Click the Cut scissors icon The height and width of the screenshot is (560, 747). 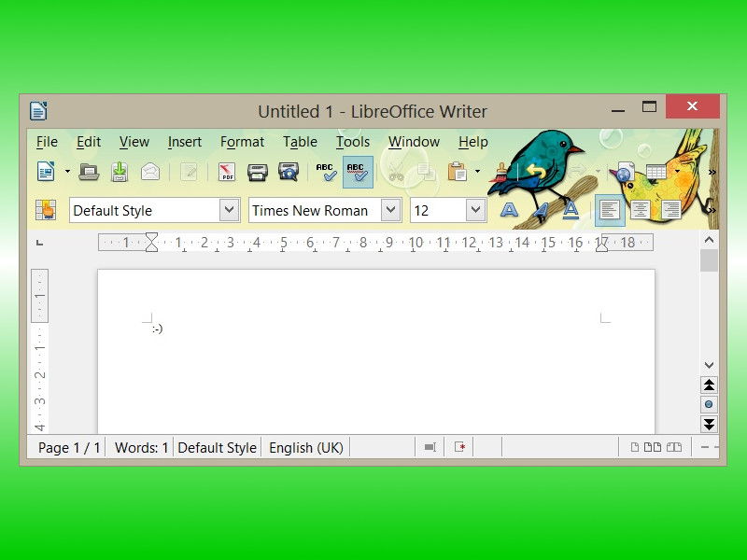(x=396, y=172)
